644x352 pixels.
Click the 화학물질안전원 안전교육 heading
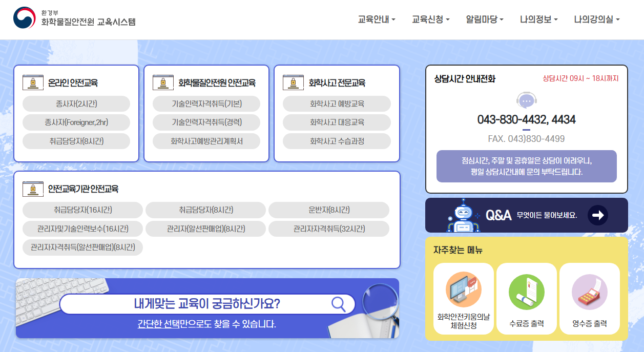click(x=217, y=82)
